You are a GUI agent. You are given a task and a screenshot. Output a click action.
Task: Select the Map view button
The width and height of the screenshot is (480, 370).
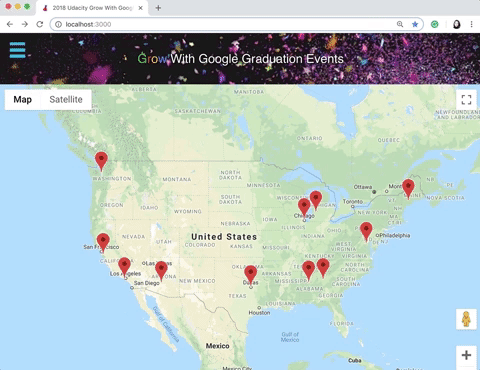[x=23, y=99]
